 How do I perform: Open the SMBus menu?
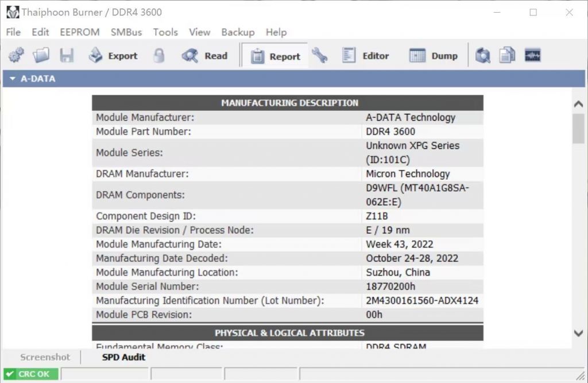point(126,32)
